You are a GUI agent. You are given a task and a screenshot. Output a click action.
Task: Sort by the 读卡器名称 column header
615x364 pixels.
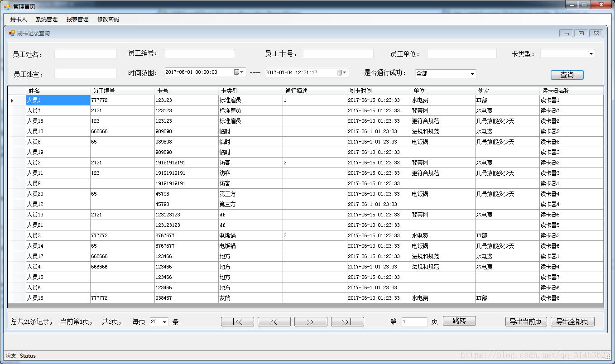pos(572,91)
